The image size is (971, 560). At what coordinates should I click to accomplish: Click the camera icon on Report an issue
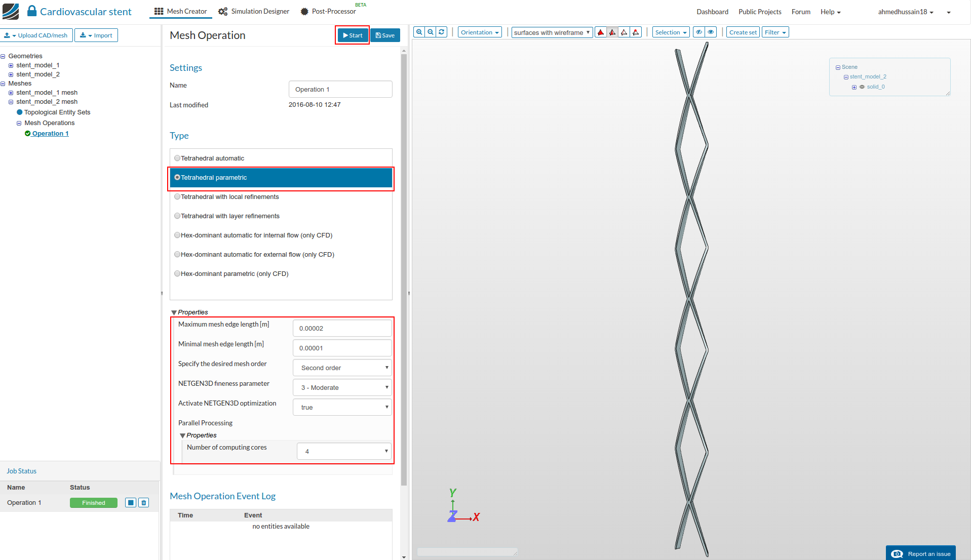pyautogui.click(x=897, y=554)
